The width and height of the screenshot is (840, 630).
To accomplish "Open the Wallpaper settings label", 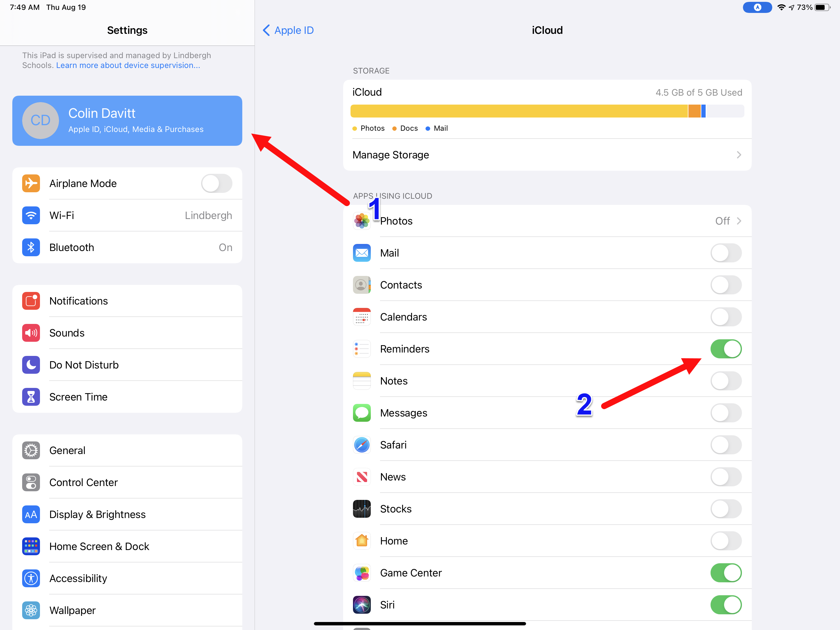I will click(73, 610).
